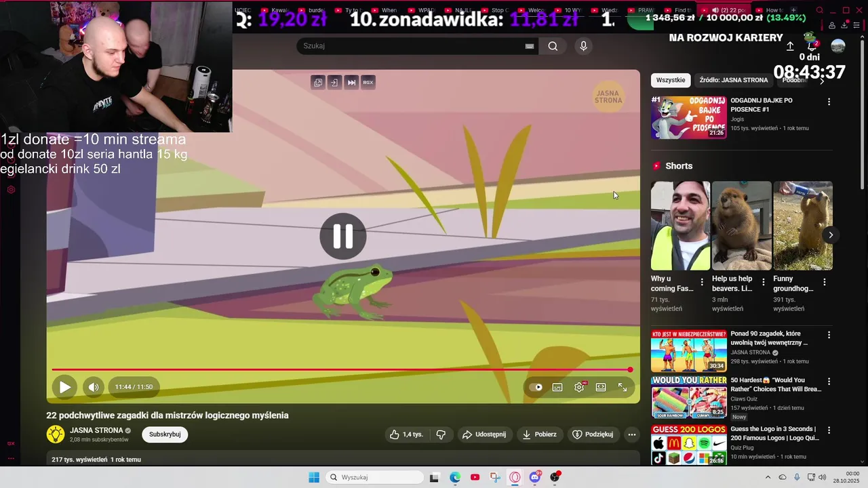Screen dimensions: 868x488
Task: Open options for 'ODGADNIJ BAJKĘ PO PIOSENCE #1'
Action: pyautogui.click(x=829, y=102)
